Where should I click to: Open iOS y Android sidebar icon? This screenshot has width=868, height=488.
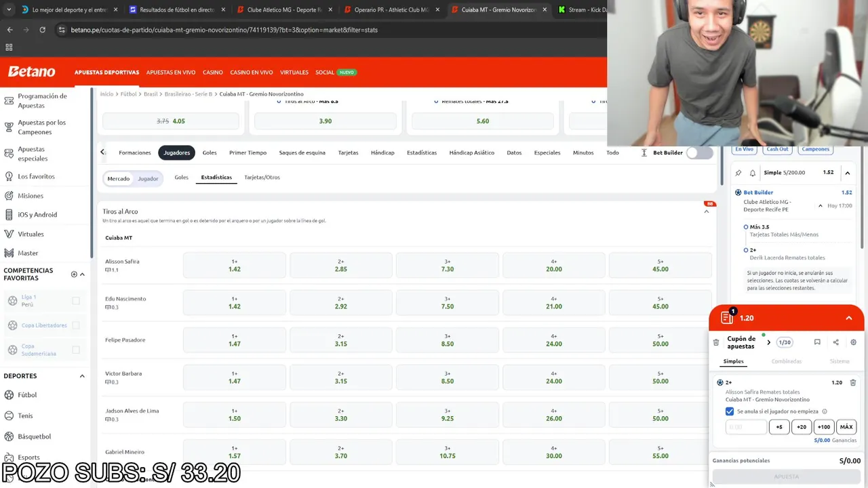9,215
